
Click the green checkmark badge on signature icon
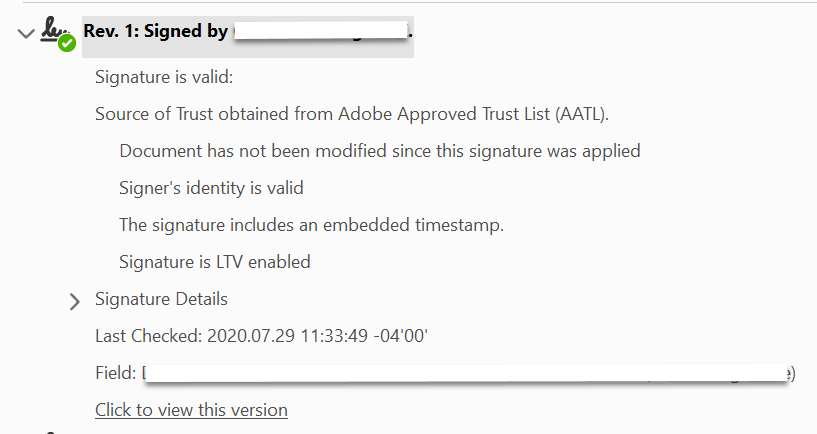pyautogui.click(x=67, y=43)
